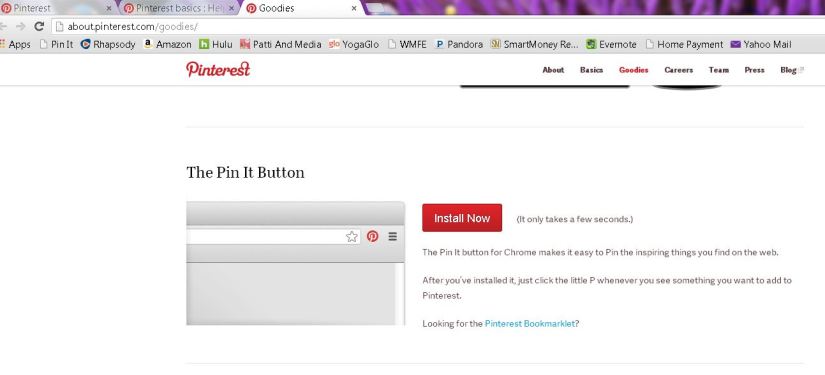Open the Home Payment bookmark

pyautogui.click(x=684, y=45)
